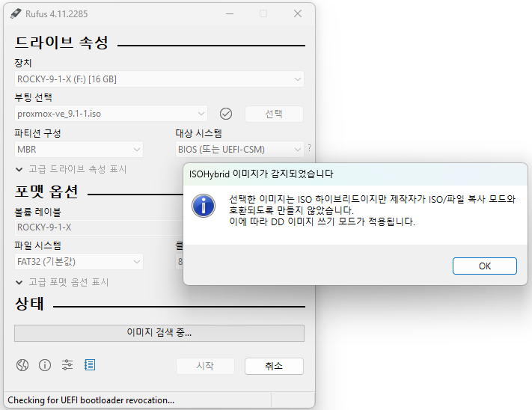Viewport: 532px width, 410px height.
Task: Click the 대상 시스템 label
Action: pos(198,133)
